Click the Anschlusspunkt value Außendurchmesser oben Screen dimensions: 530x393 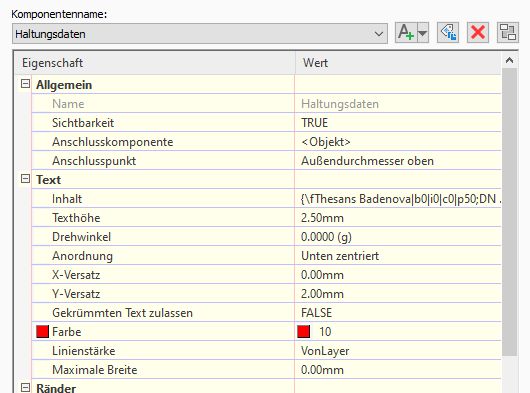tap(367, 161)
